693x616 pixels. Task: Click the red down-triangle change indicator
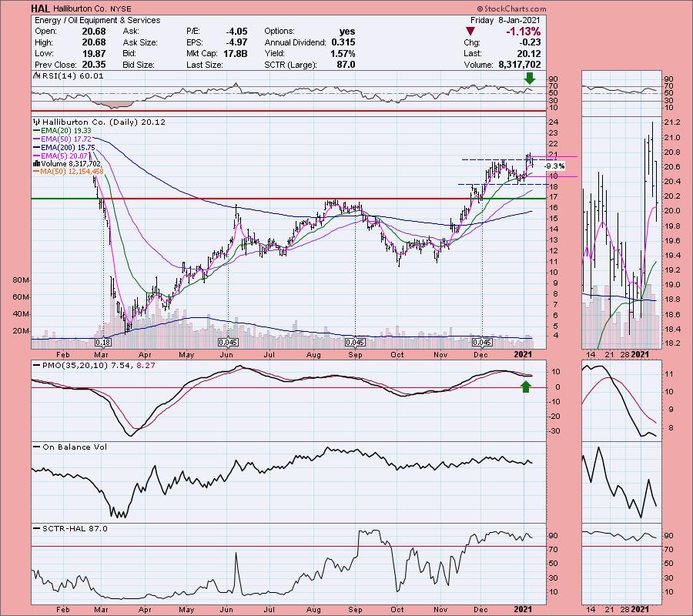coord(470,32)
